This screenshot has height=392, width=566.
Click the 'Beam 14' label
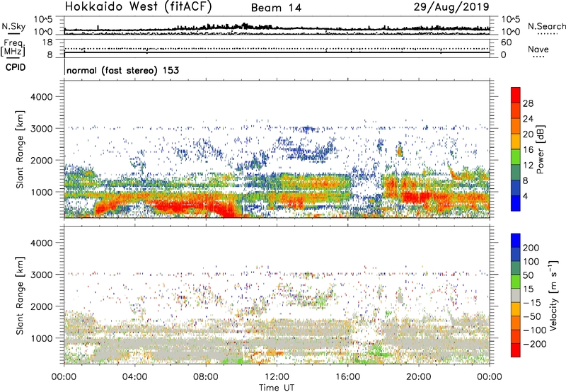coord(276,8)
